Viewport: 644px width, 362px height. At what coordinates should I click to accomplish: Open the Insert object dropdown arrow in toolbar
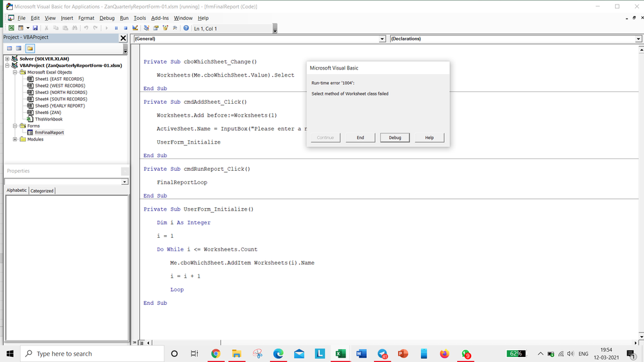(28, 28)
